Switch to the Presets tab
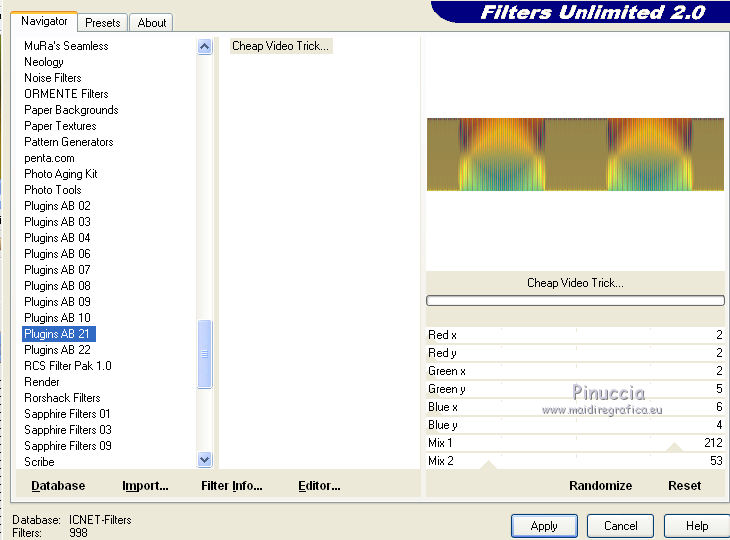Screen dimensions: 730x540 [x=102, y=22]
